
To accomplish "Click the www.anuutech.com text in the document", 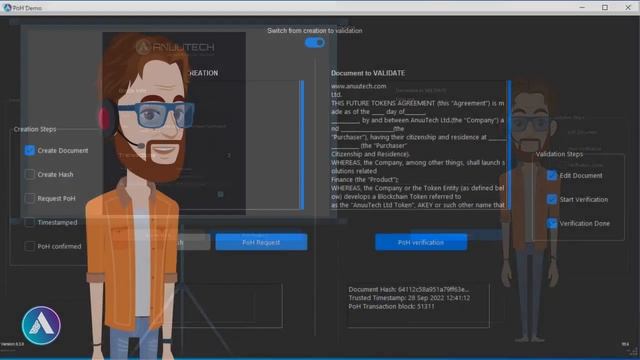I will (358, 86).
